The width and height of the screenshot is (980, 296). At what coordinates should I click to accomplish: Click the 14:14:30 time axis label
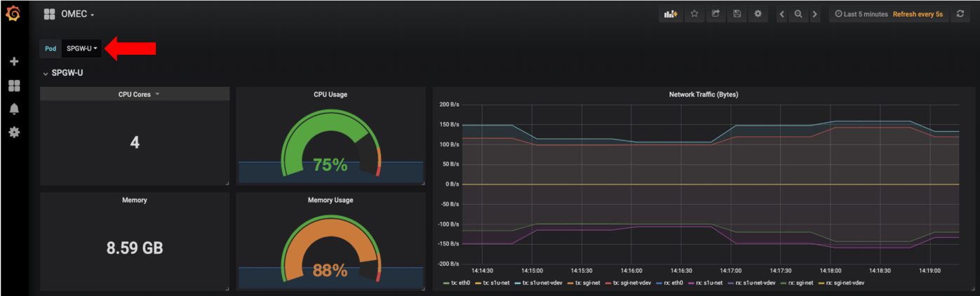click(482, 270)
